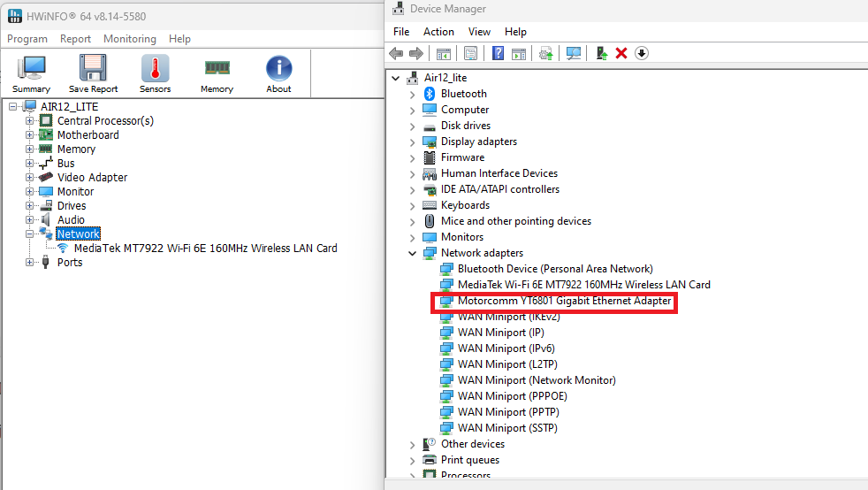
Task: Select IDE ATA/ATAPI controllers category
Action: 500,189
